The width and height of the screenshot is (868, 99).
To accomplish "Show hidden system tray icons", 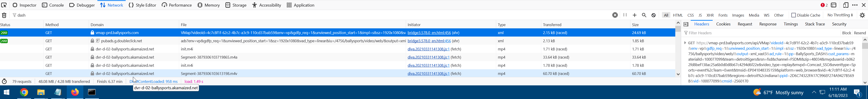I will [x=814, y=92].
